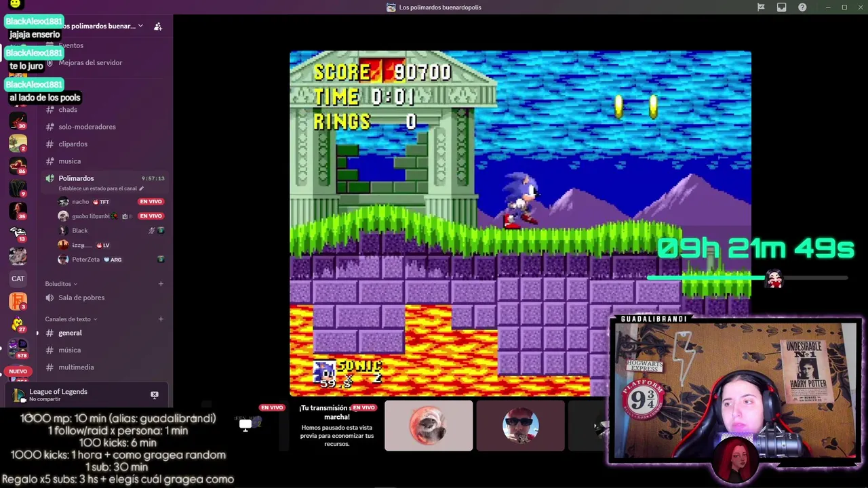Select user Black in the voice channel
Image resolution: width=868 pixels, height=488 pixels.
79,230
